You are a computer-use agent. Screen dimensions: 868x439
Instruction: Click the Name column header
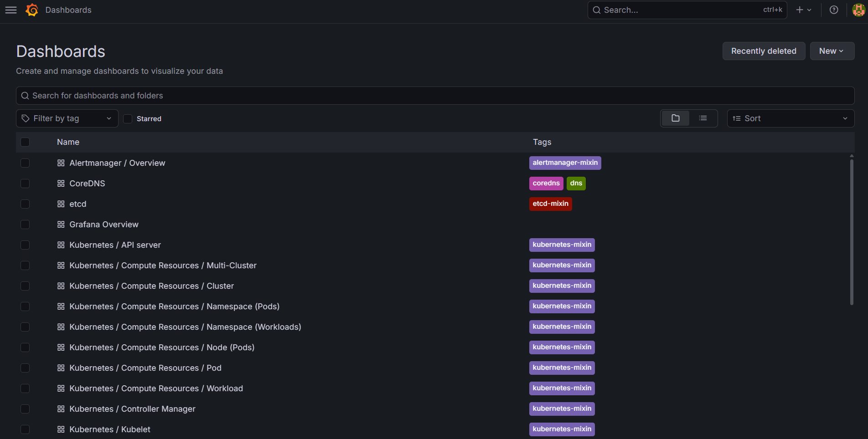pos(68,142)
